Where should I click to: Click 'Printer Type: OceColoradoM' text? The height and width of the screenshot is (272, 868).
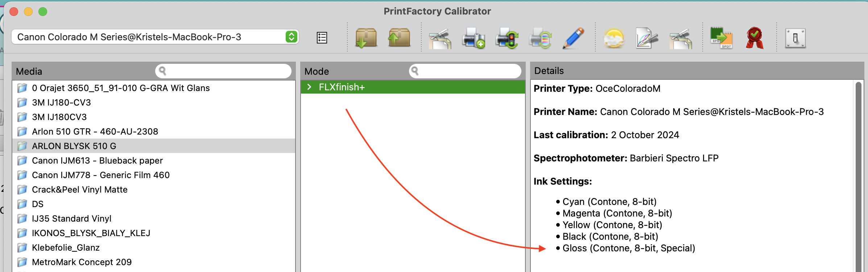coord(597,88)
